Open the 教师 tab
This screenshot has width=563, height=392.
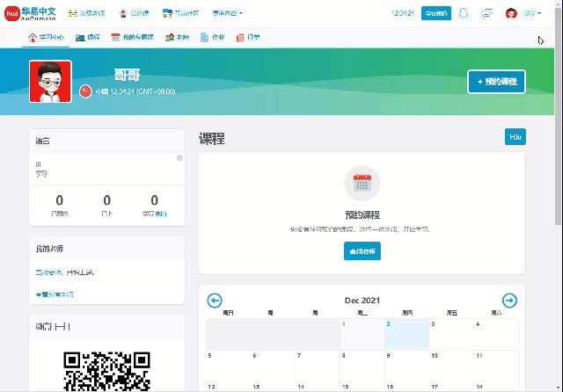pyautogui.click(x=176, y=37)
